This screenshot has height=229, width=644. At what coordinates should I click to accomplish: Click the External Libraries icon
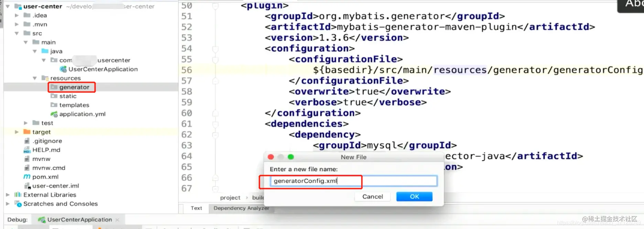pos(18,195)
